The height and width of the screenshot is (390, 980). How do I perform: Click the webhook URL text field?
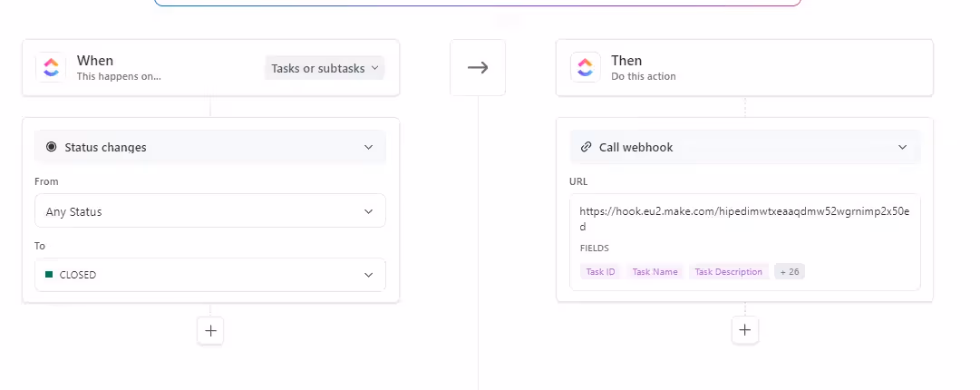(x=743, y=219)
